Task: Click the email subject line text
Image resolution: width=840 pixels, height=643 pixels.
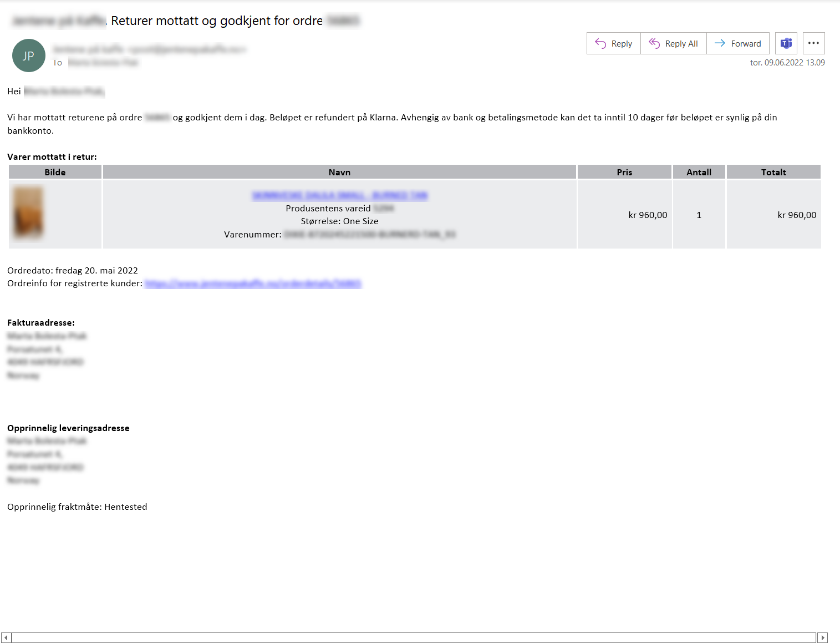Action: click(x=216, y=21)
